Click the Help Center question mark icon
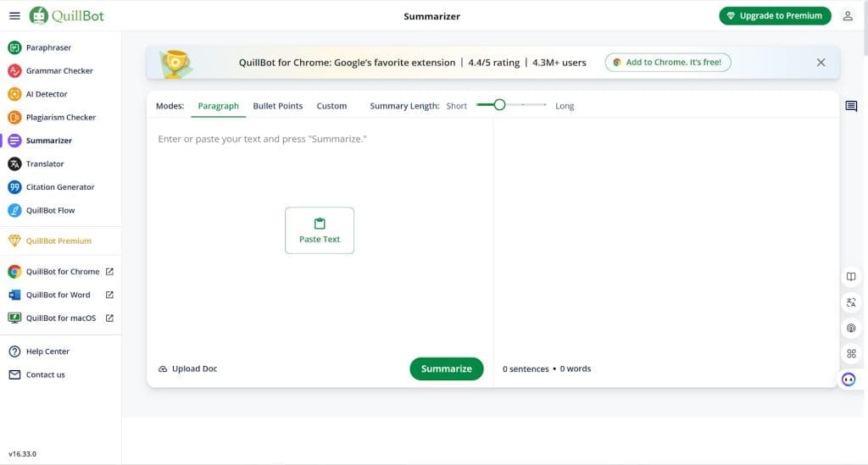Screen dimensions: 868x465 [x=14, y=352]
